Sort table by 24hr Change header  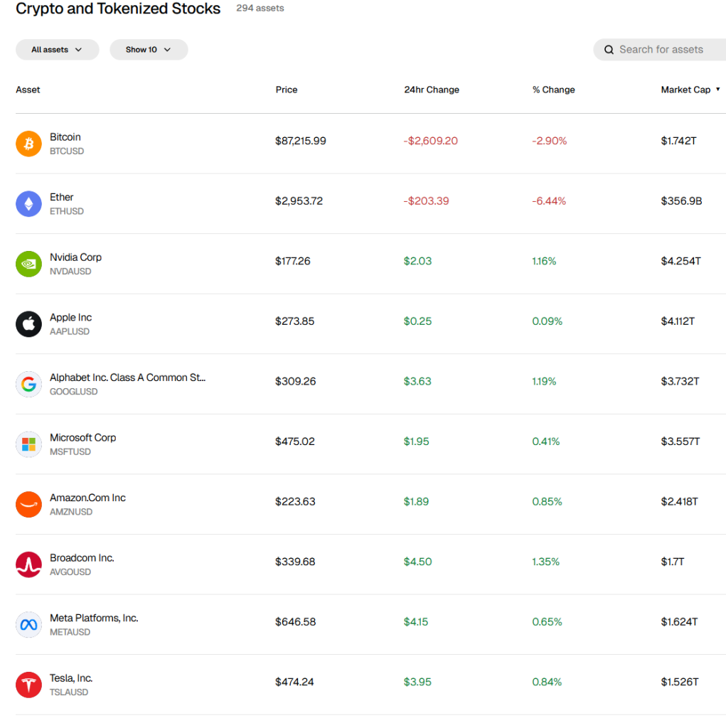[432, 90]
